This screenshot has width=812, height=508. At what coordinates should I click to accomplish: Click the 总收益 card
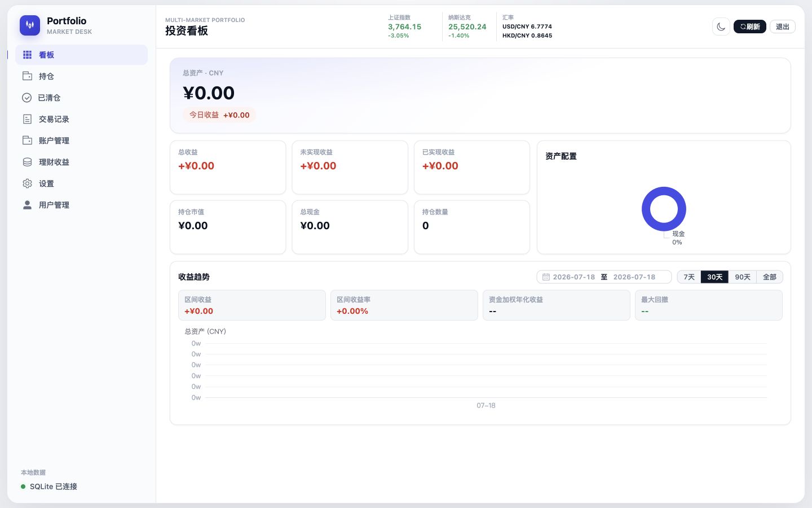tap(228, 167)
